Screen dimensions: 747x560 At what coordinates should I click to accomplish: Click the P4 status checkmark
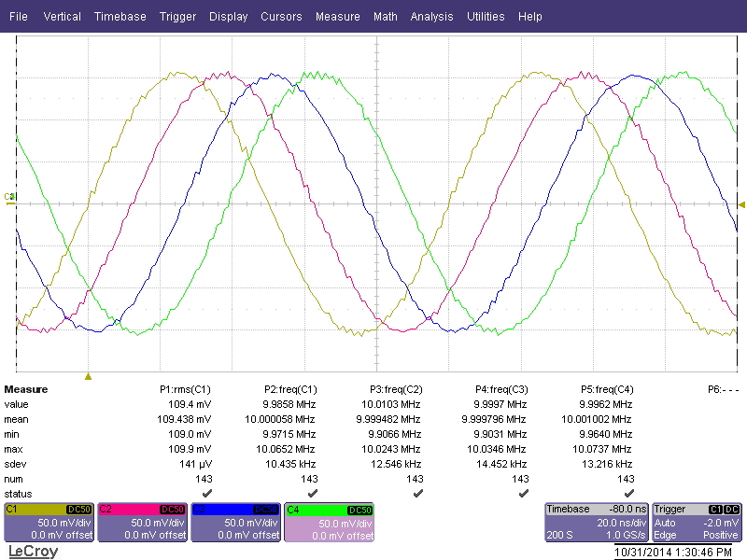(524, 494)
